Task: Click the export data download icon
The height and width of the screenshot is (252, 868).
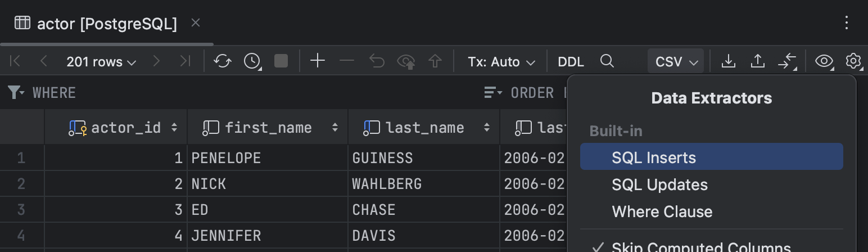Action: pyautogui.click(x=728, y=61)
